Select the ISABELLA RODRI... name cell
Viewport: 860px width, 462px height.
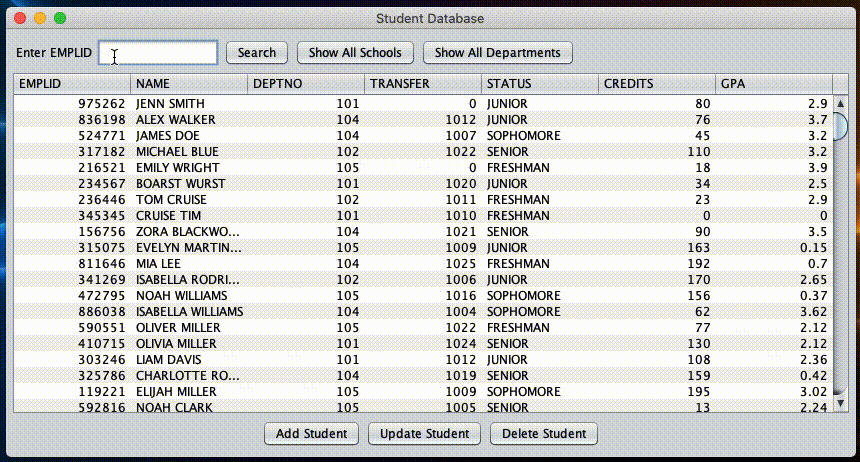pos(189,279)
